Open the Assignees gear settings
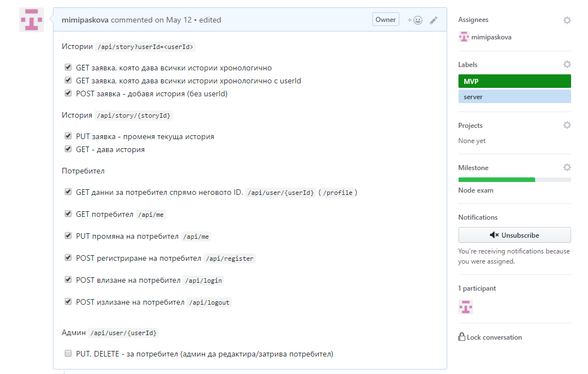Image resolution: width=588 pixels, height=374 pixels. point(567,20)
